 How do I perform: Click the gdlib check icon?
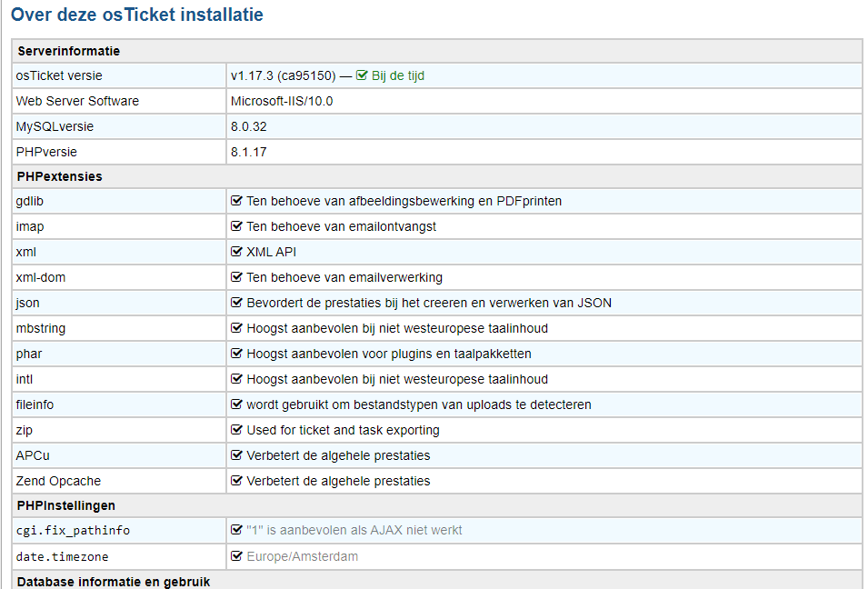[236, 201]
